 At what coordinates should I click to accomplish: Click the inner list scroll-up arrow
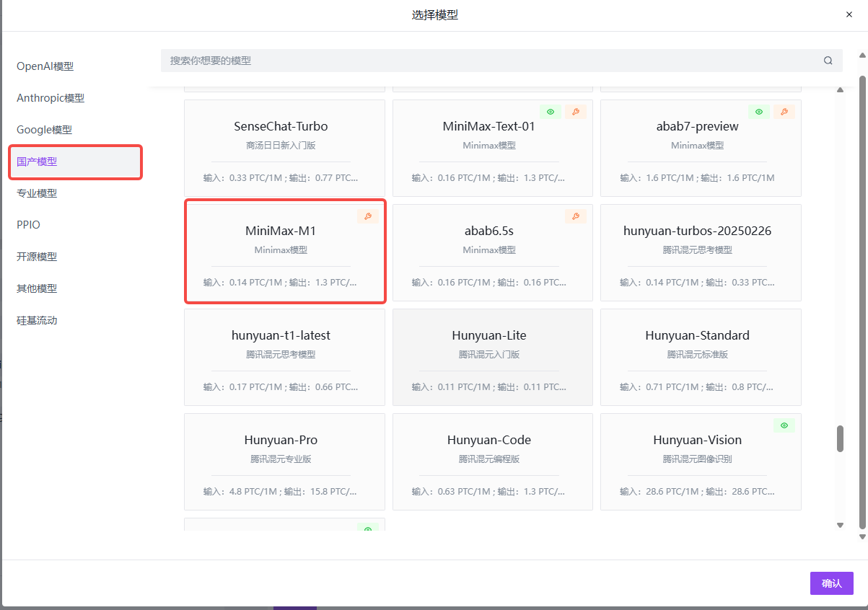(840, 89)
